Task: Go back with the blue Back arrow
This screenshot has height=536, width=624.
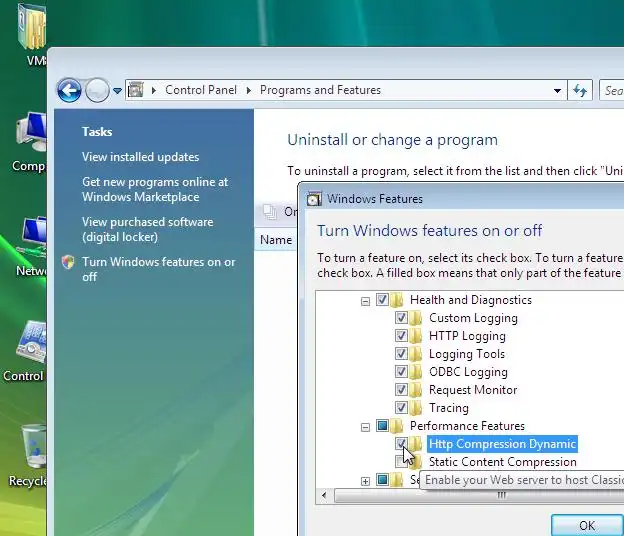Action: (x=69, y=90)
